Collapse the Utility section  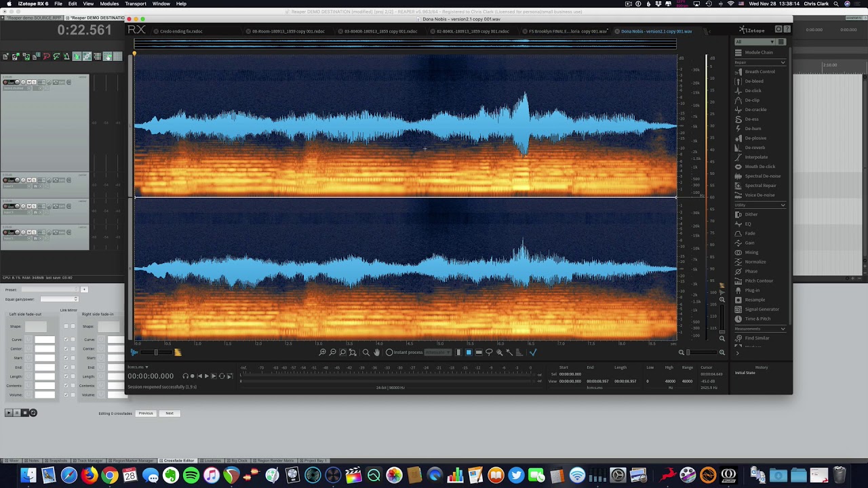pos(783,205)
